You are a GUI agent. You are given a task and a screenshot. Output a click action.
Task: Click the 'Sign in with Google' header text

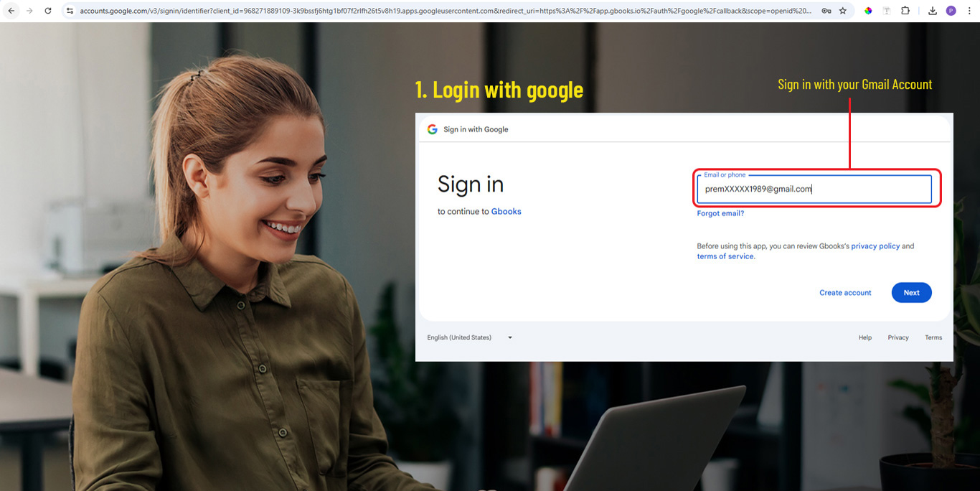[x=476, y=129]
